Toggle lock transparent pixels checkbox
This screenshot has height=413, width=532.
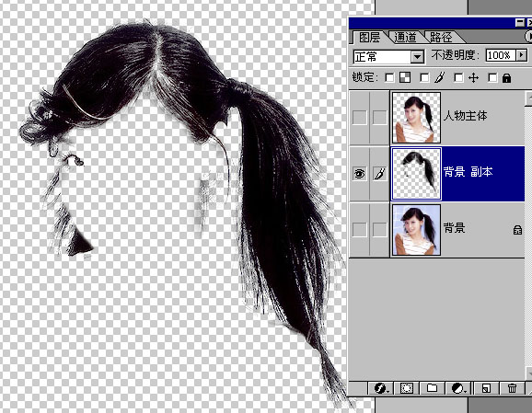click(390, 78)
